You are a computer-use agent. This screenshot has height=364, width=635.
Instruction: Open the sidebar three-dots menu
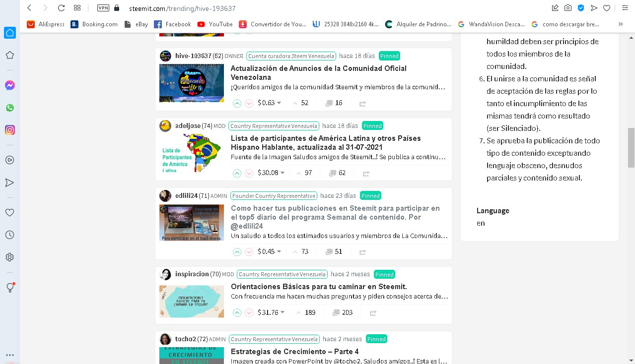point(9,355)
